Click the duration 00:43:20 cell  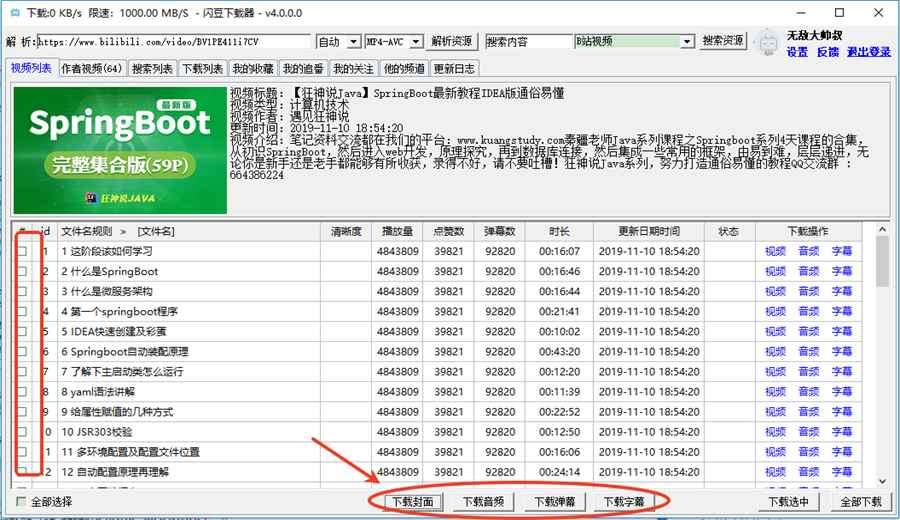pyautogui.click(x=559, y=352)
